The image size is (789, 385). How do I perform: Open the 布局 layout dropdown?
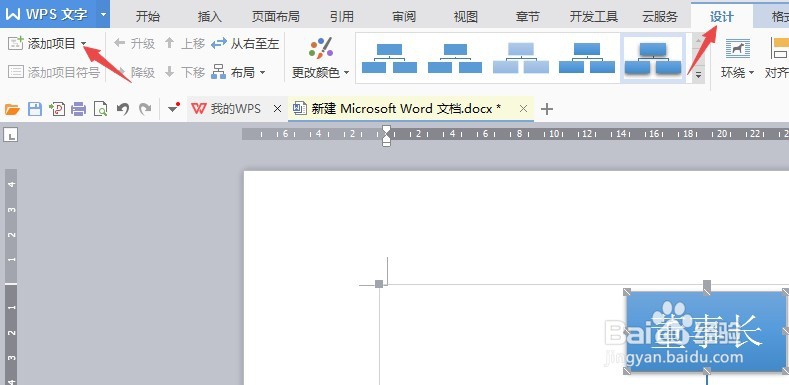[239, 72]
